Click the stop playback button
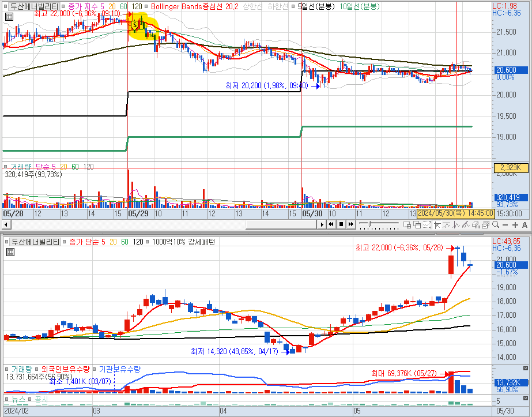The height and width of the screenshot is (417, 532). tap(341, 224)
